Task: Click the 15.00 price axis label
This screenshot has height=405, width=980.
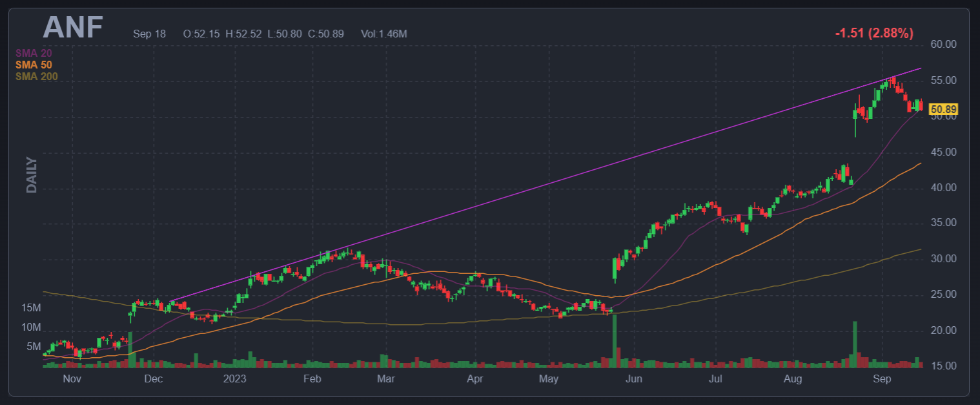Action: [943, 366]
